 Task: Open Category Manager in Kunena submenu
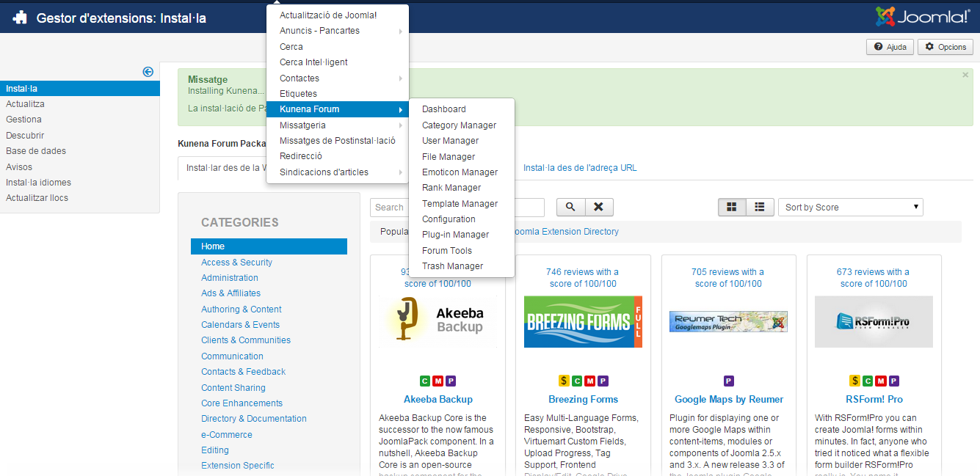pyautogui.click(x=459, y=125)
